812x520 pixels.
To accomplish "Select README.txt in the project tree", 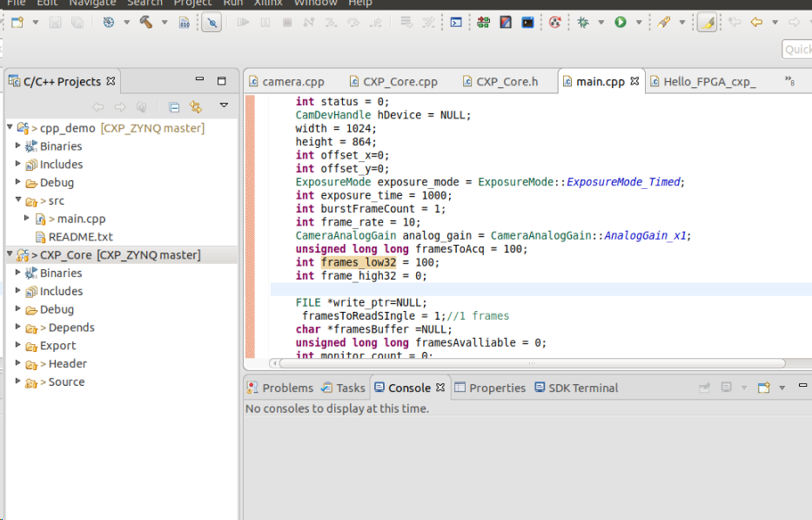I will (80, 237).
